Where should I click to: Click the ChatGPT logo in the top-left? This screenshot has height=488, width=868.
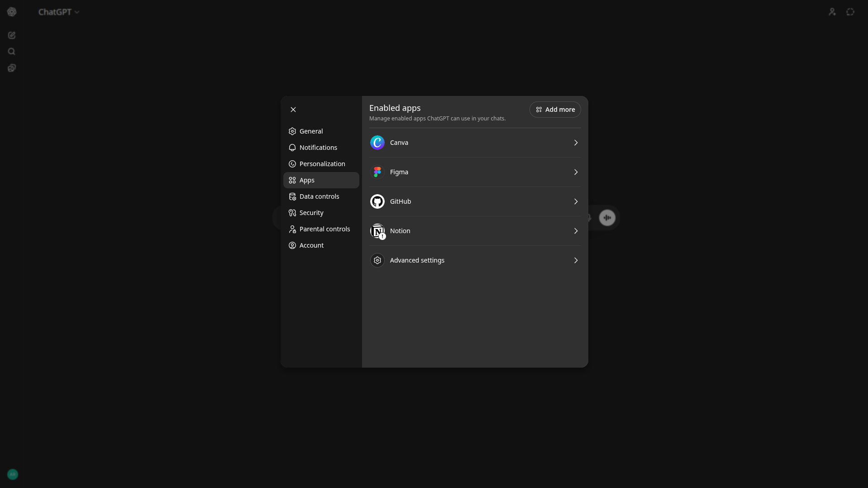(x=12, y=12)
